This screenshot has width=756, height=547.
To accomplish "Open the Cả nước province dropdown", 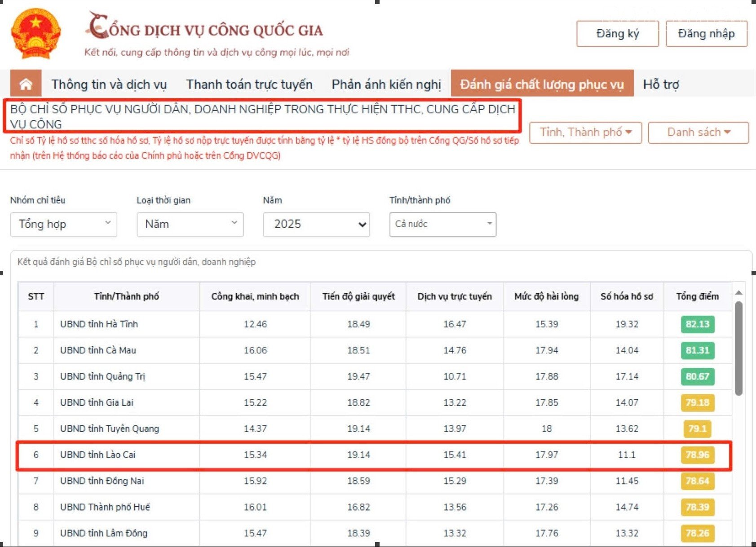I will 443,224.
